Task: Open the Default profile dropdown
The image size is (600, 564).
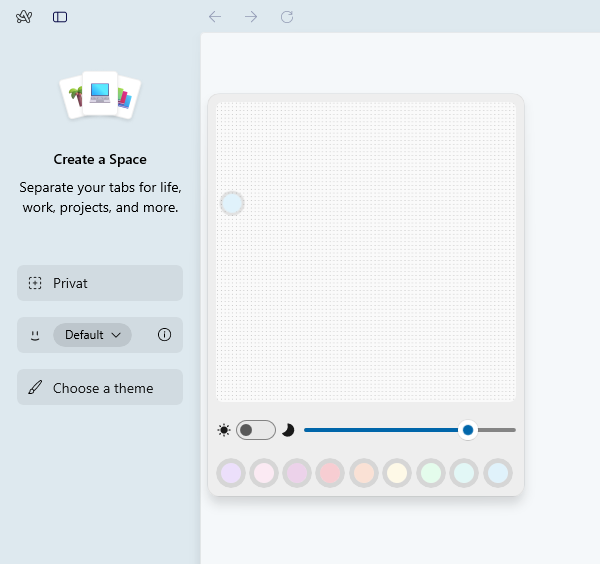Action: 92,335
